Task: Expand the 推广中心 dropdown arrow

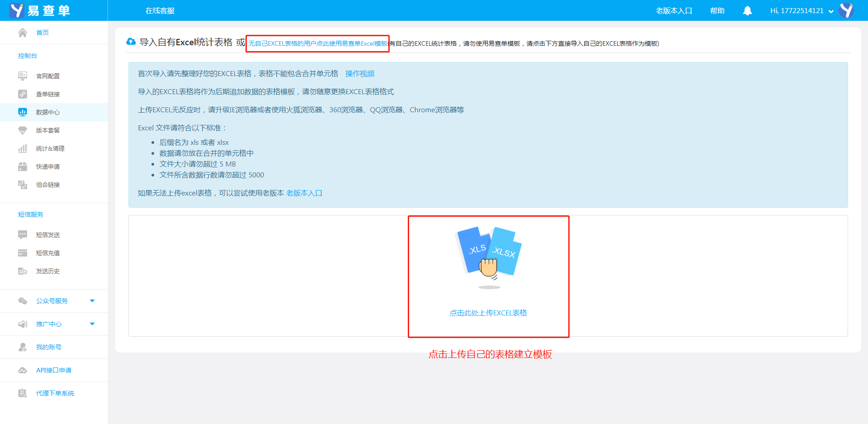Action: pyautogui.click(x=92, y=324)
